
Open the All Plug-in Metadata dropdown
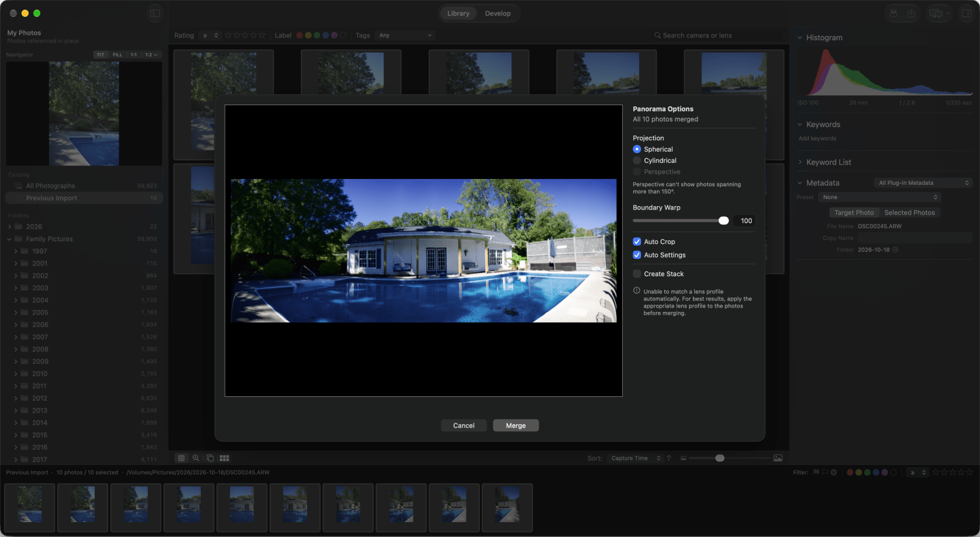pyautogui.click(x=923, y=183)
